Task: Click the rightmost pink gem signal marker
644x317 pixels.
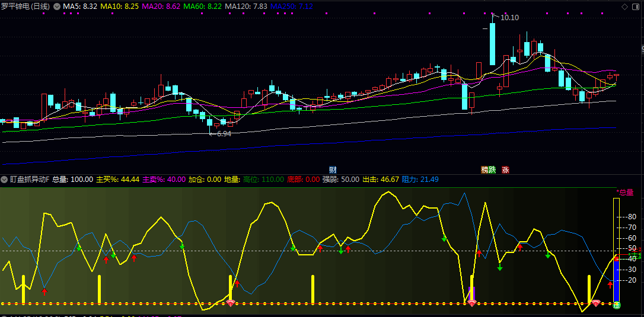Action: (x=596, y=303)
